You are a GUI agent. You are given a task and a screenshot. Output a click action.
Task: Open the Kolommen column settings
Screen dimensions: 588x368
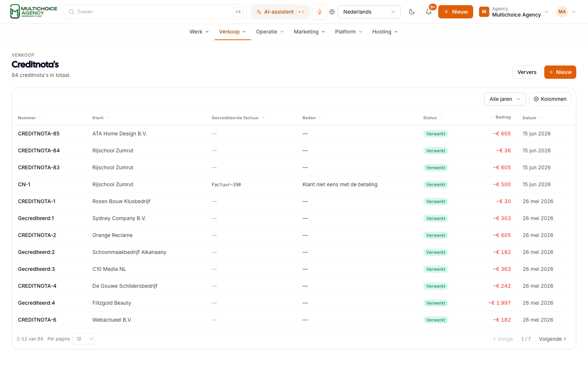[x=550, y=99]
